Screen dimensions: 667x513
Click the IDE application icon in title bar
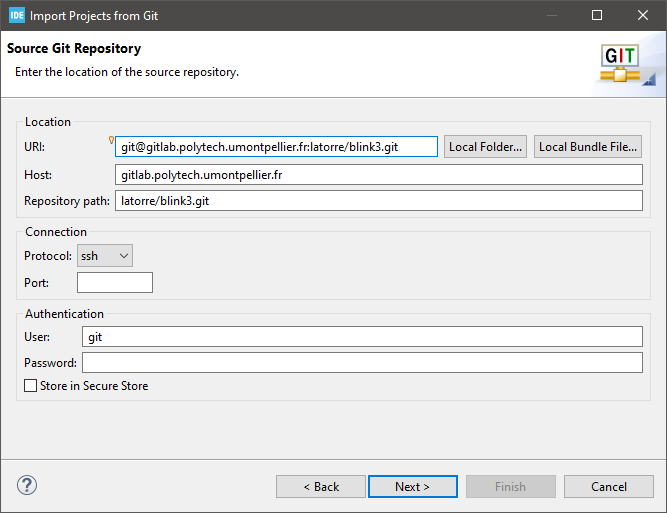tap(17, 15)
